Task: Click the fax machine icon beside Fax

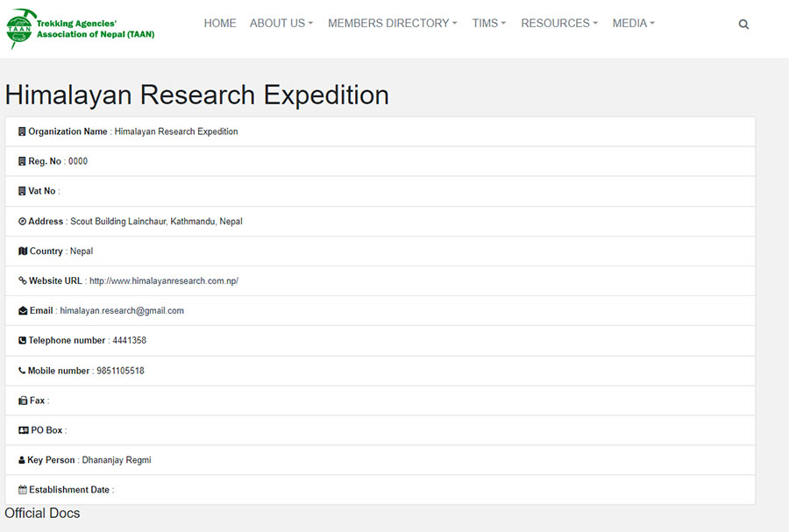Action: (23, 401)
